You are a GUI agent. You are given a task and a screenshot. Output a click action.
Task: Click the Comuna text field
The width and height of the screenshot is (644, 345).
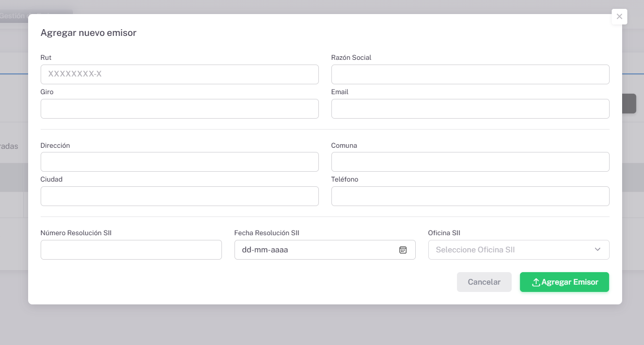[x=470, y=162]
